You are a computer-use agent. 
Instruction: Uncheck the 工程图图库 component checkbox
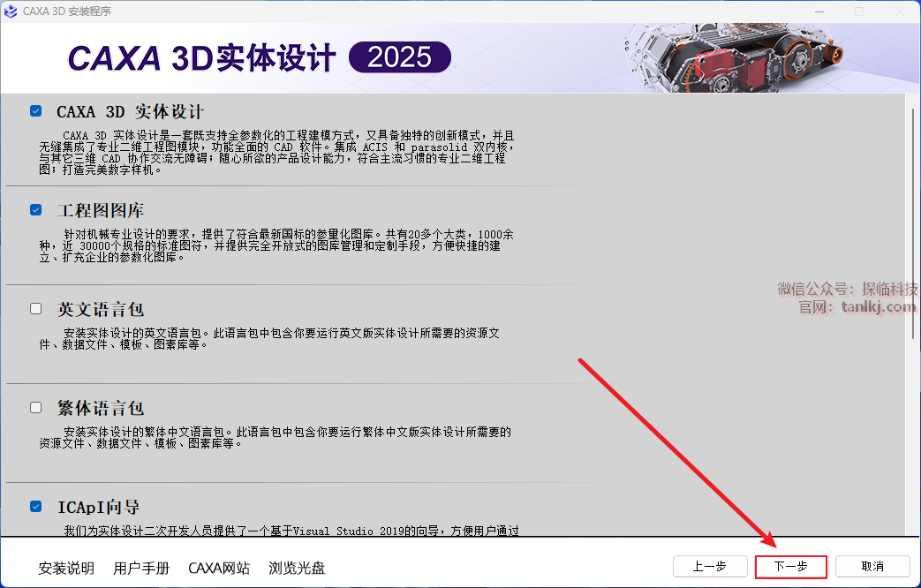click(x=36, y=210)
